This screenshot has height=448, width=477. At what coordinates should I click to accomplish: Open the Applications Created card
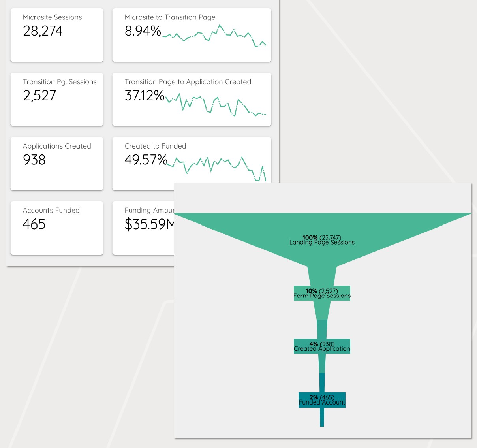[x=57, y=164]
